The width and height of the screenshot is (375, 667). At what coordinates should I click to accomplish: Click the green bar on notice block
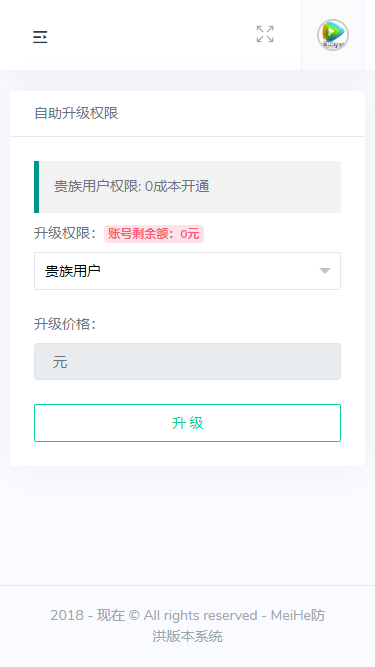(x=37, y=187)
